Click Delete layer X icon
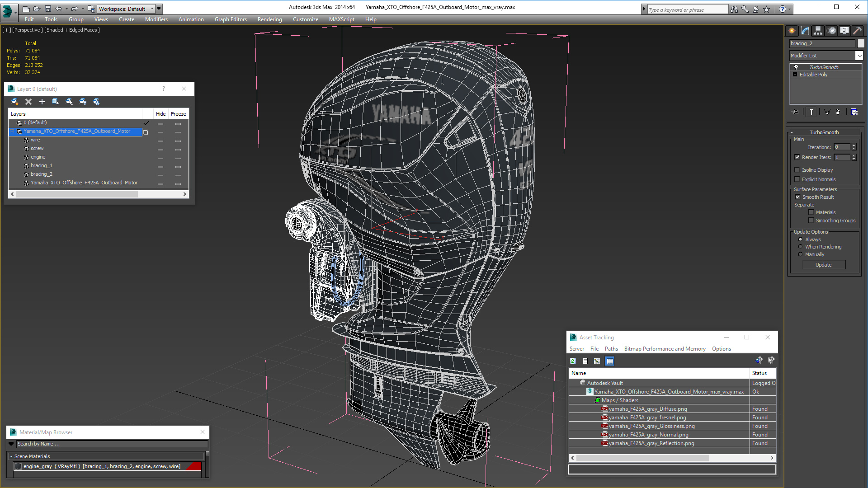Image resolution: width=868 pixels, height=488 pixels. (x=28, y=102)
